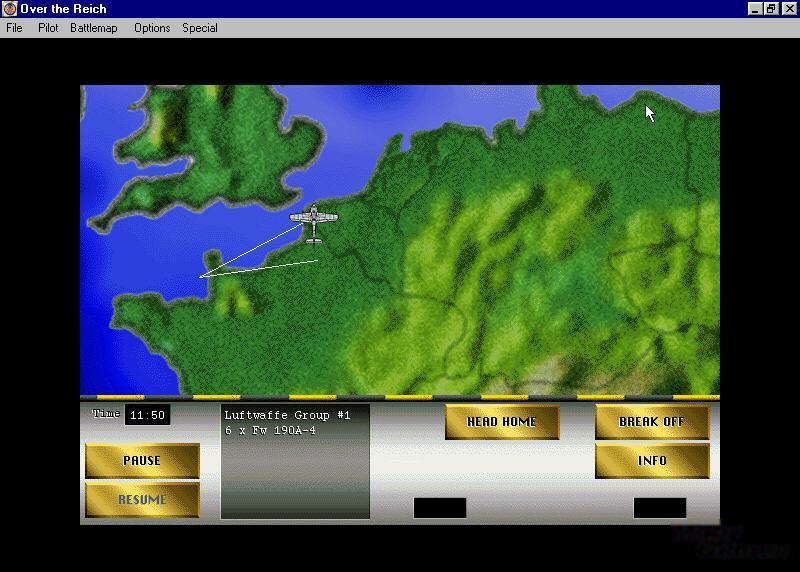The height and width of the screenshot is (572, 800).
Task: Click the HEAD HOME button
Action: click(x=502, y=421)
